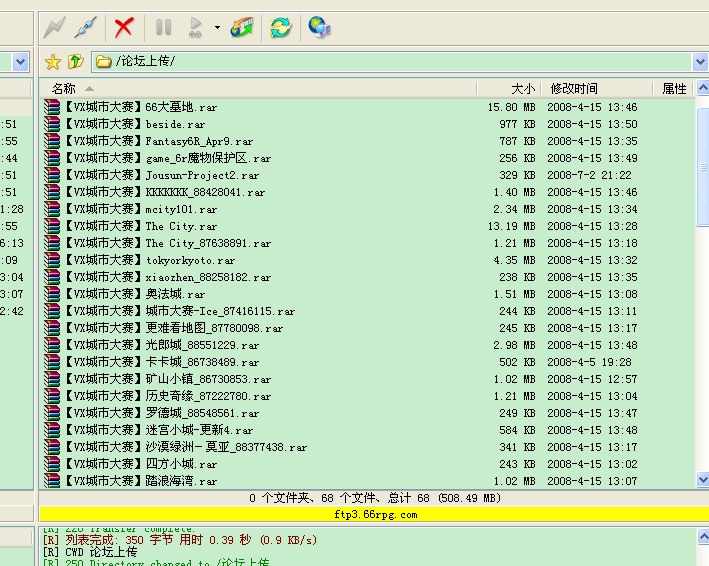Image resolution: width=709 pixels, height=566 pixels.
Task: Click the globe with green arrows transfer icon
Action: pyautogui.click(x=242, y=27)
